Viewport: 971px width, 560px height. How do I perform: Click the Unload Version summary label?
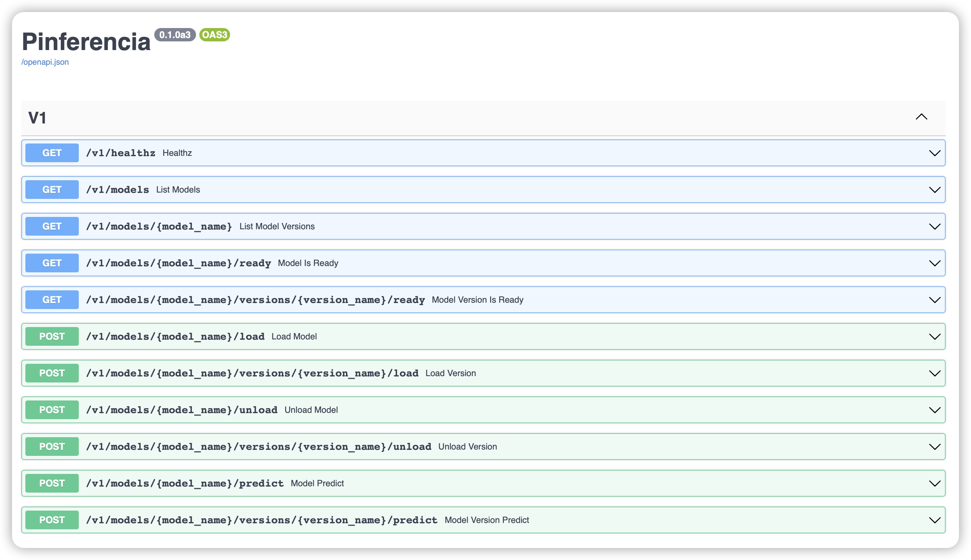(467, 447)
